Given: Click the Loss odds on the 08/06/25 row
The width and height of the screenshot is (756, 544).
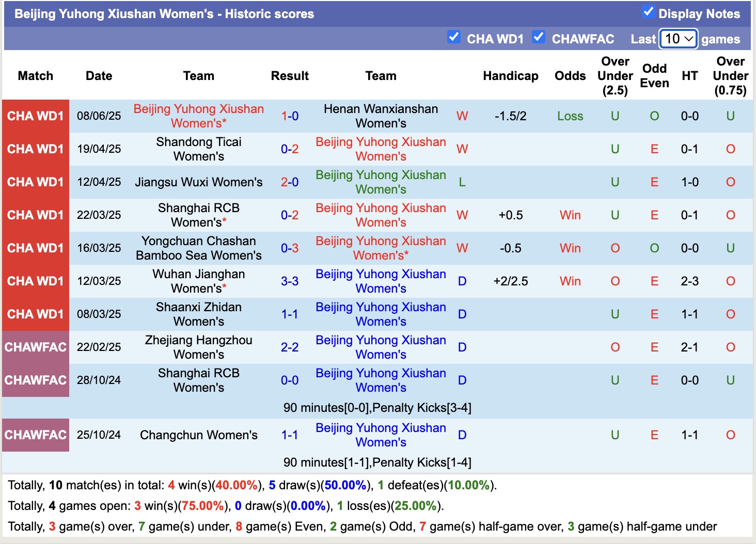Looking at the screenshot, I should point(570,116).
